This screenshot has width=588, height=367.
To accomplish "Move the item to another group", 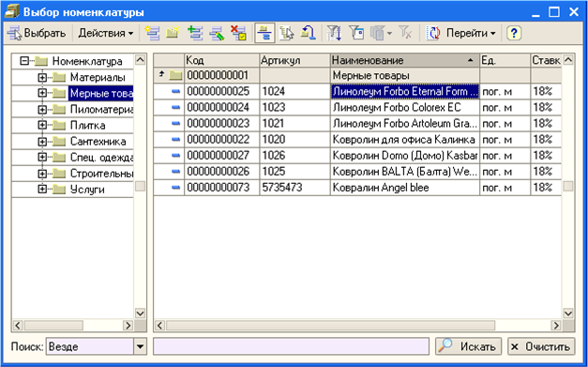I will click(287, 33).
